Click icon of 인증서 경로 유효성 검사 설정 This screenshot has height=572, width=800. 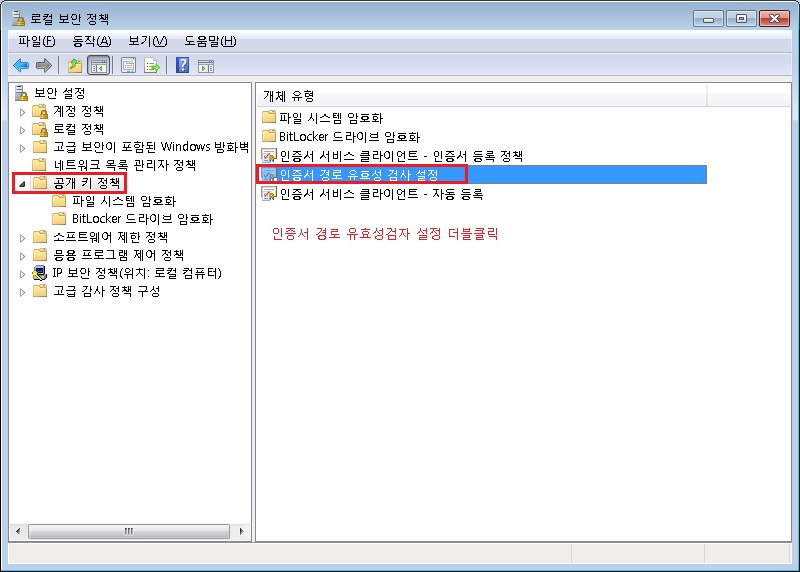[268, 175]
